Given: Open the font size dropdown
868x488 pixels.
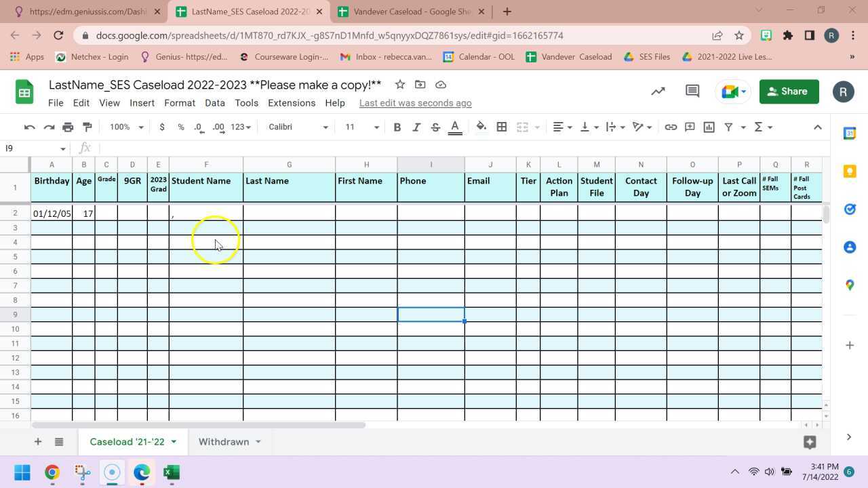Looking at the screenshot, I should pyautogui.click(x=360, y=127).
